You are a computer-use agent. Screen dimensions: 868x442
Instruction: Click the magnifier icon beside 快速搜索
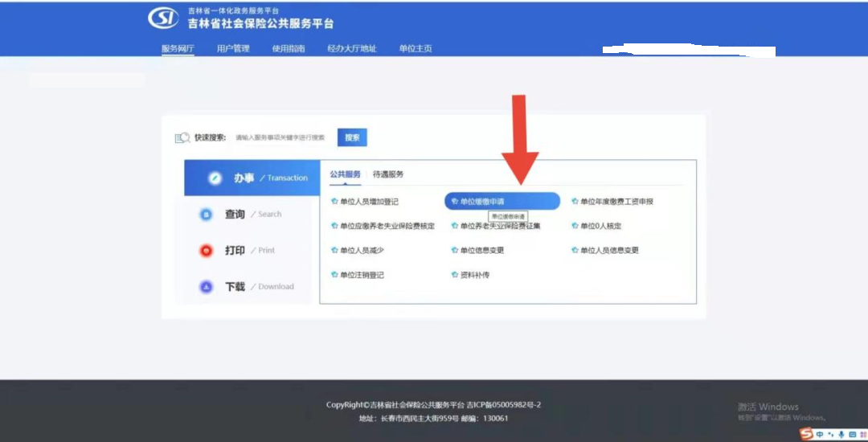coord(182,137)
